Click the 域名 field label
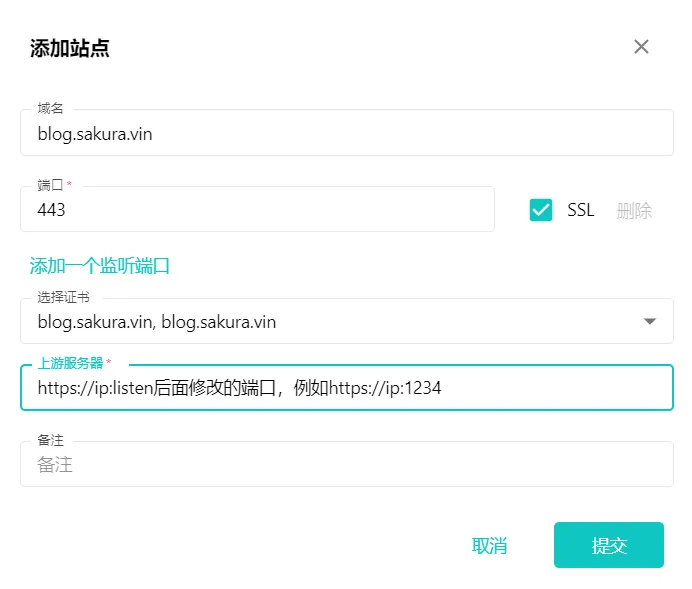692x589 pixels. [x=50, y=108]
